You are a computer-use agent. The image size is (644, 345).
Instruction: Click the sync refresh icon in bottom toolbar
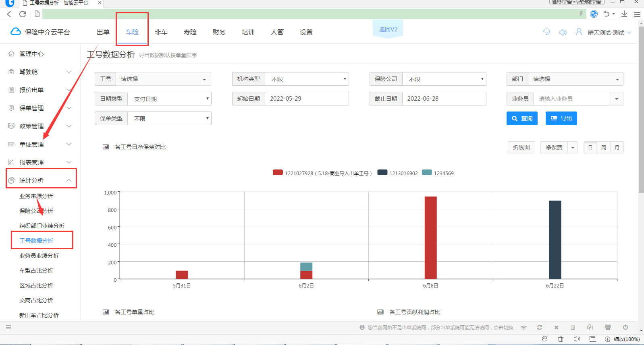[540, 327]
